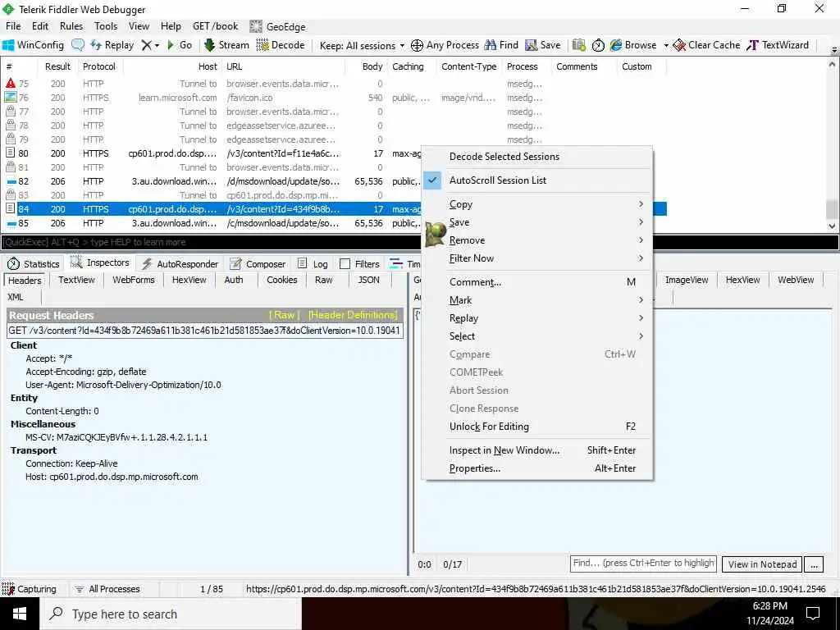Screen dimensions: 840x630
Task: Open the Log tab
Action: click(x=313, y=263)
